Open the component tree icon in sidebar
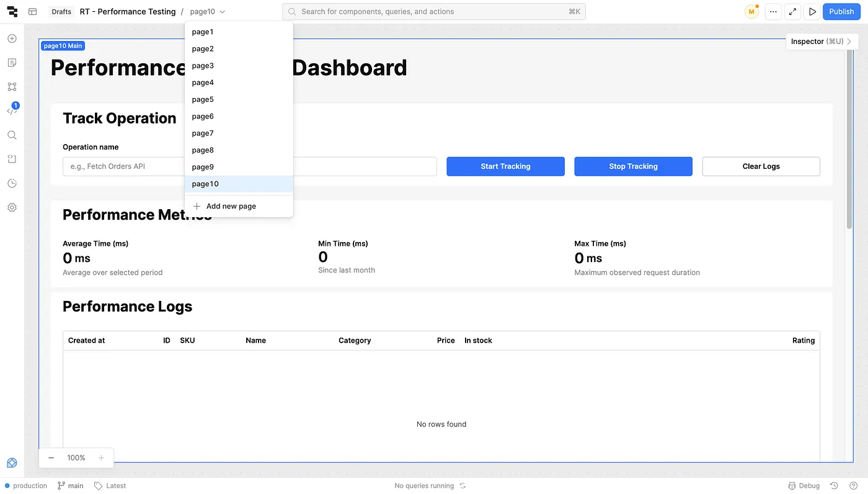Viewport: 868px width, 494px height. pyautogui.click(x=12, y=87)
